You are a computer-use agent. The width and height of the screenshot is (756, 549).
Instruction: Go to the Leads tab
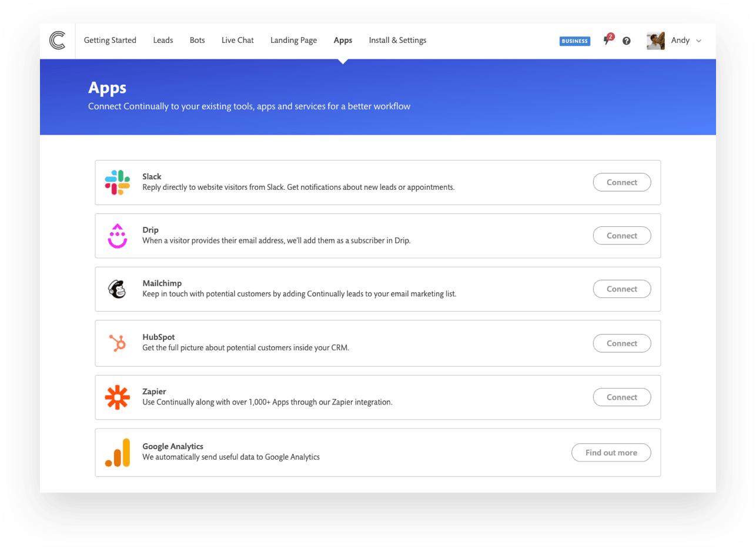[163, 41]
